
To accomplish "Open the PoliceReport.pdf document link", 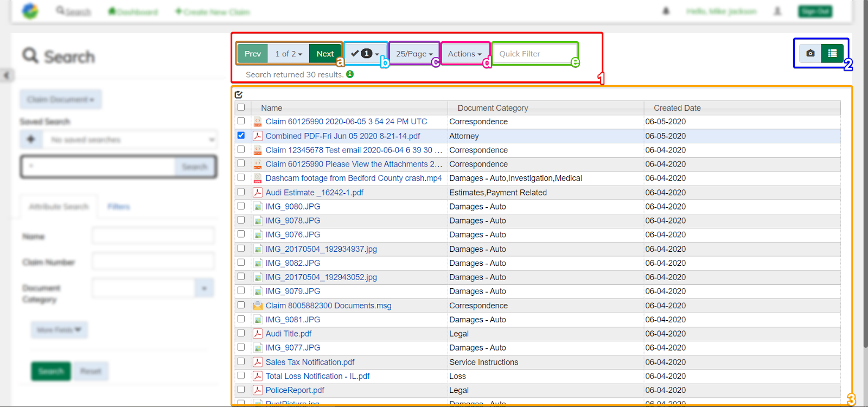I will tap(295, 390).
